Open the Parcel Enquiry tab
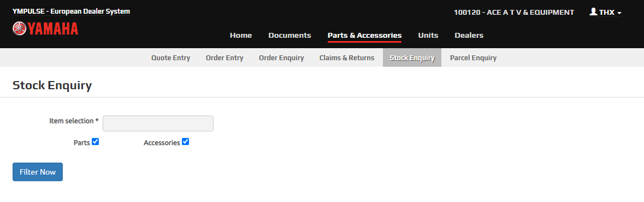Screen dimensions: 644x202 coord(473,57)
